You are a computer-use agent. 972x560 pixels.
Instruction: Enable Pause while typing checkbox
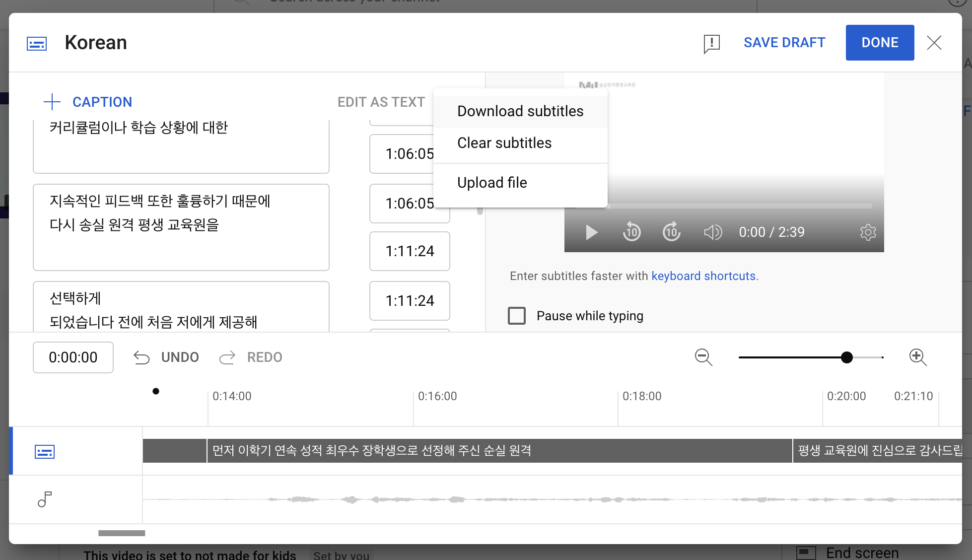click(517, 316)
